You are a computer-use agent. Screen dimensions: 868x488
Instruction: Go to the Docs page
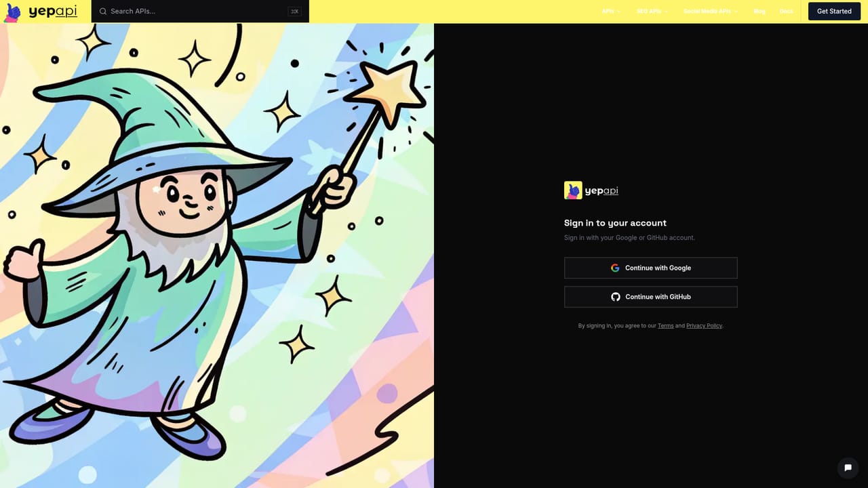787,12
